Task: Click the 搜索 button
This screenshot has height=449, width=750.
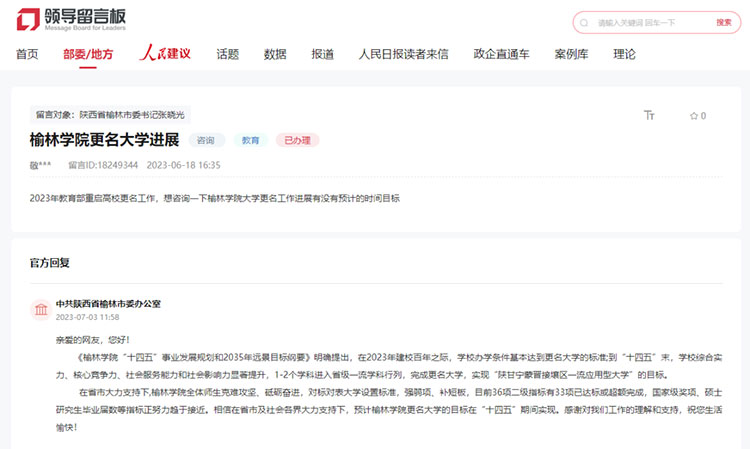Action: [724, 22]
